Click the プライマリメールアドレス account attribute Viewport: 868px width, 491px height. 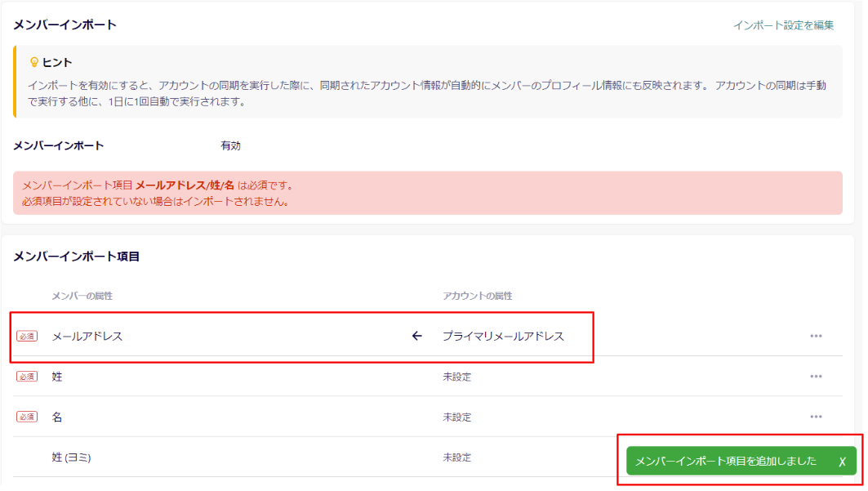tap(503, 336)
